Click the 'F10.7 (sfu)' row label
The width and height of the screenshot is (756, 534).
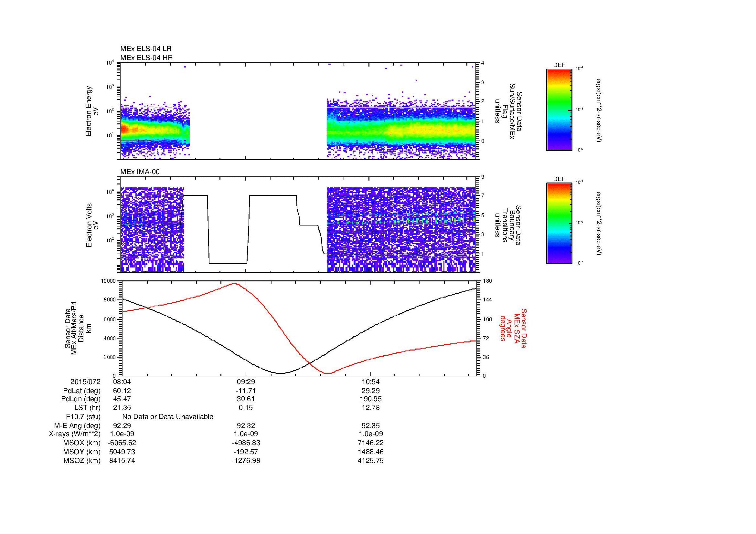(83, 417)
